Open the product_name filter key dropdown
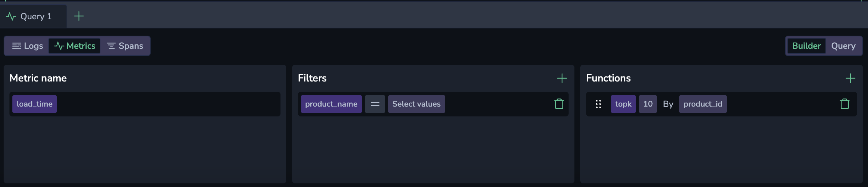 point(331,104)
